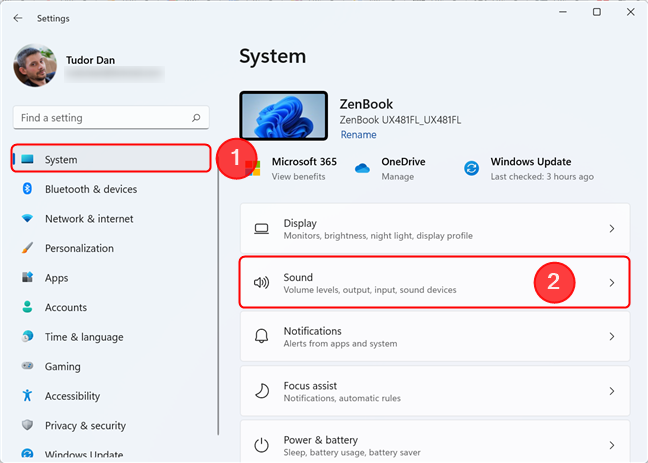Click the Tudor Dan account name
Screen dimensions: 648x463
tap(91, 60)
